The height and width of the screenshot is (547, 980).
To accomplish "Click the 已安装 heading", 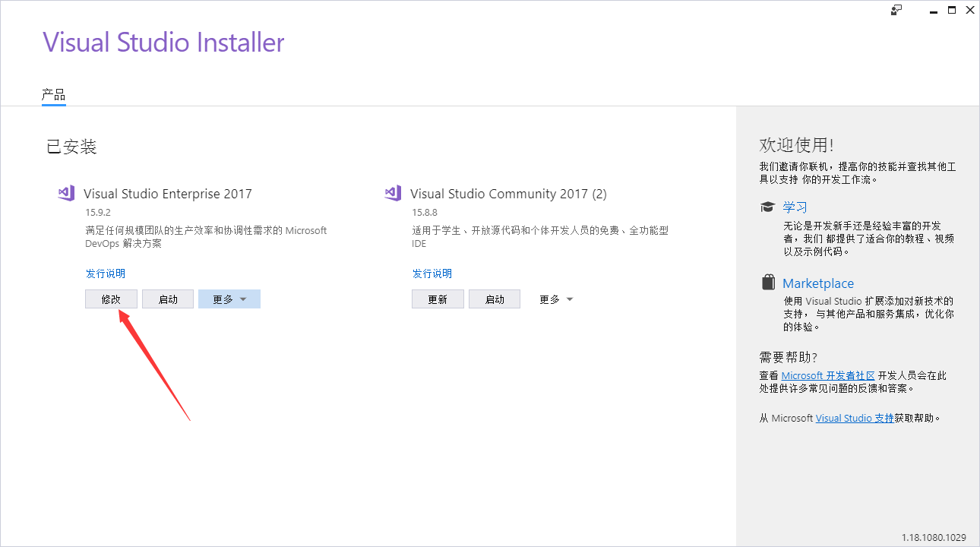I will click(x=71, y=147).
